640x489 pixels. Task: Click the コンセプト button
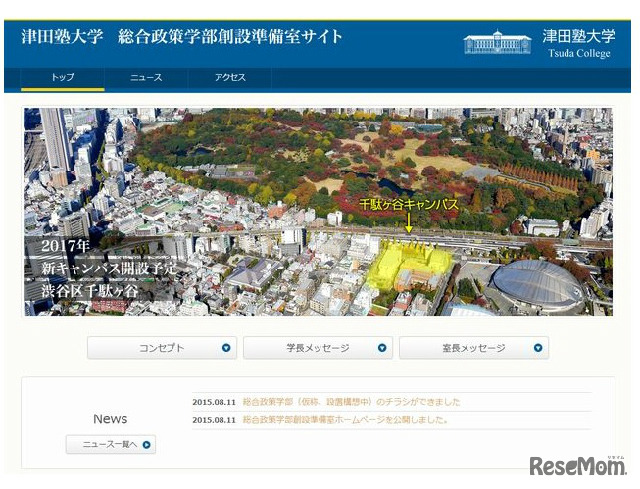point(162,348)
